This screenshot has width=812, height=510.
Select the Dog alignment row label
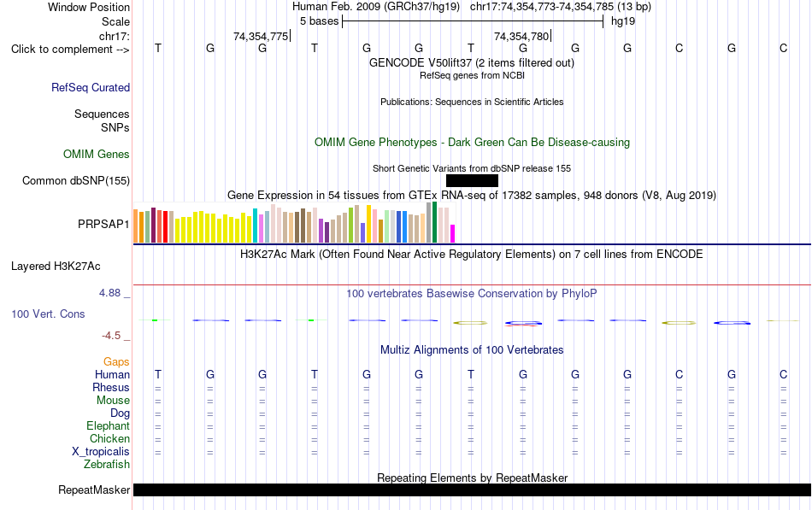(120, 413)
